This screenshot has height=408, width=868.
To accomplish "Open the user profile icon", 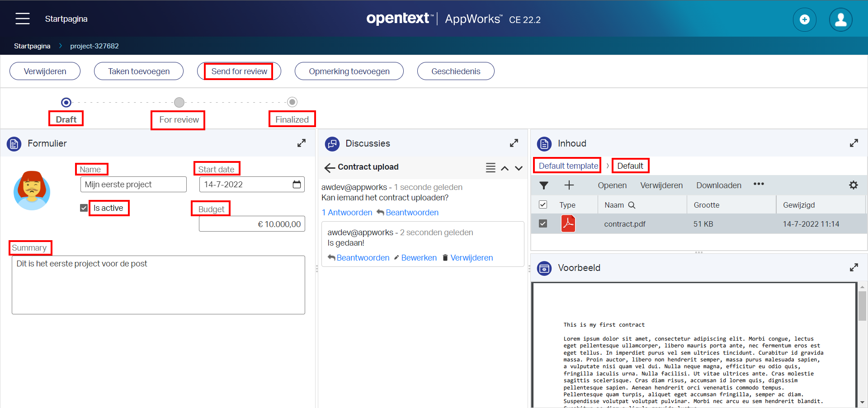I will (840, 19).
